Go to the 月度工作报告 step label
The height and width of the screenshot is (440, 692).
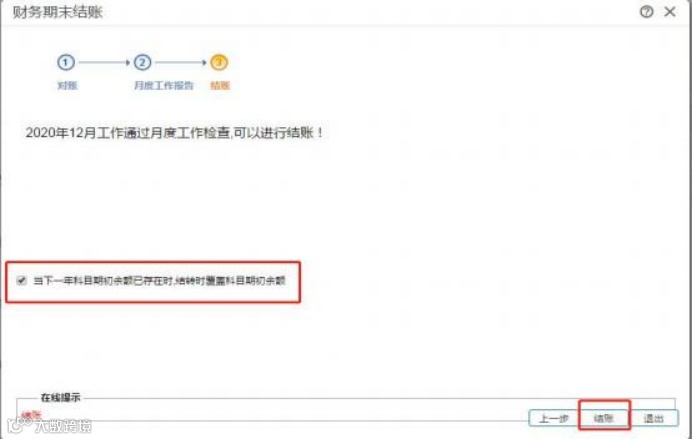164,86
